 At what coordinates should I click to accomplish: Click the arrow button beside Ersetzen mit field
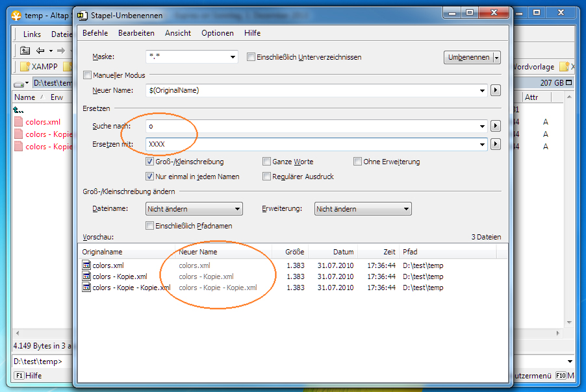[495, 144]
